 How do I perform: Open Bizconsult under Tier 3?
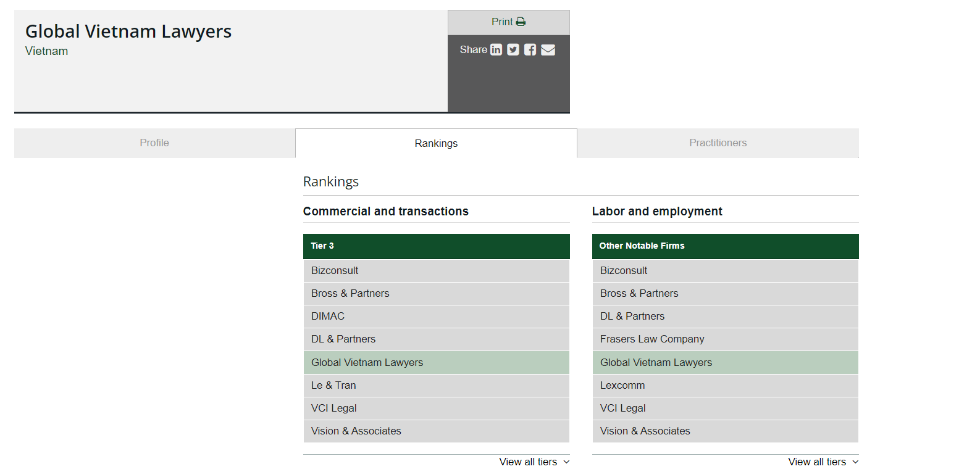[x=335, y=271]
